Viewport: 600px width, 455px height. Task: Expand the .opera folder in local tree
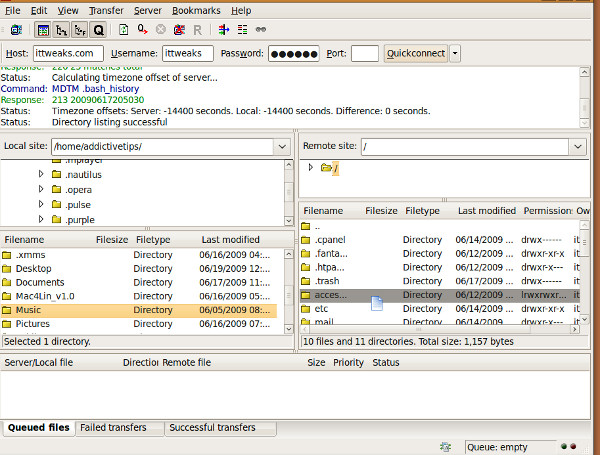41,189
